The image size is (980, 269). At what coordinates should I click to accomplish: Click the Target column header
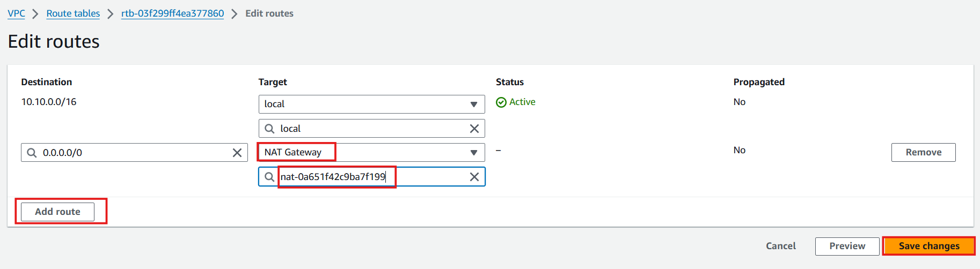click(x=273, y=82)
